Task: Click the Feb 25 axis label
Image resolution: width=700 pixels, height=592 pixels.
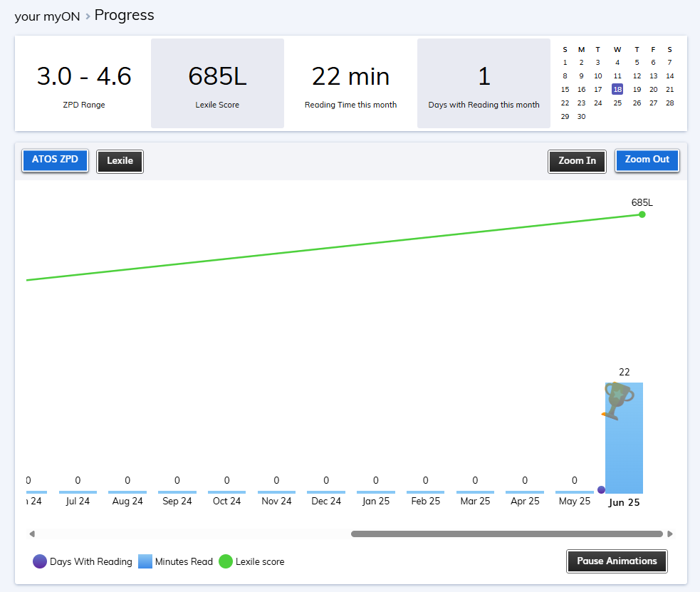Action: pyautogui.click(x=425, y=501)
